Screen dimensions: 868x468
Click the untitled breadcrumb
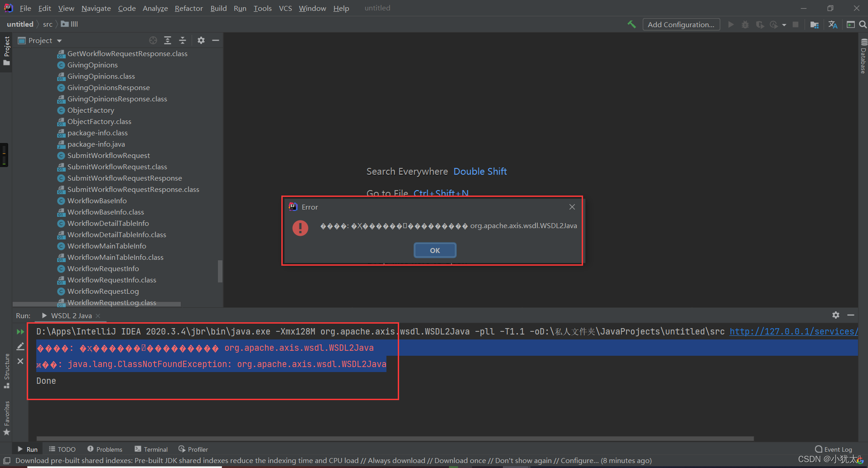tap(20, 24)
